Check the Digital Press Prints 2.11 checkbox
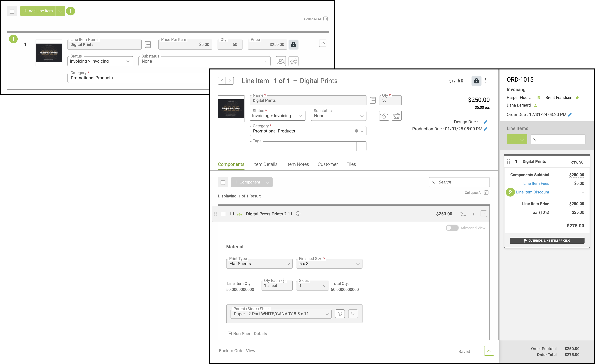 pyautogui.click(x=223, y=214)
